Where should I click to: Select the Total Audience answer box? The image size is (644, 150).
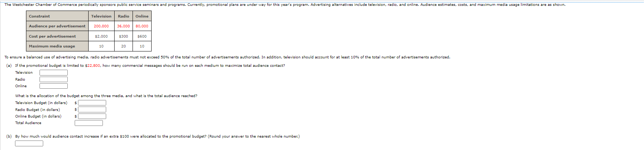coord(89,123)
